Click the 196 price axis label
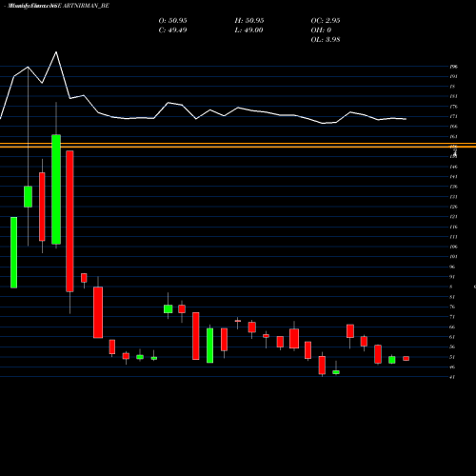 [x=453, y=67]
